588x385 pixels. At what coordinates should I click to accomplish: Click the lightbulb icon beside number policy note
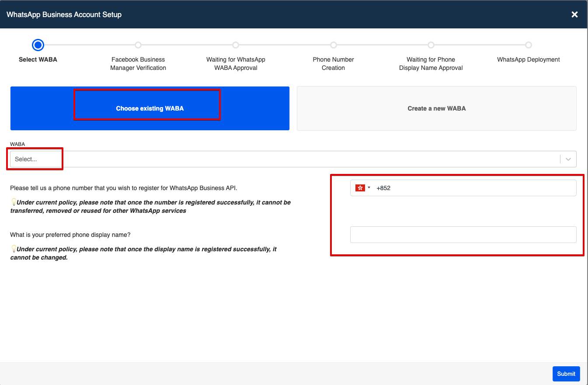[x=13, y=202]
